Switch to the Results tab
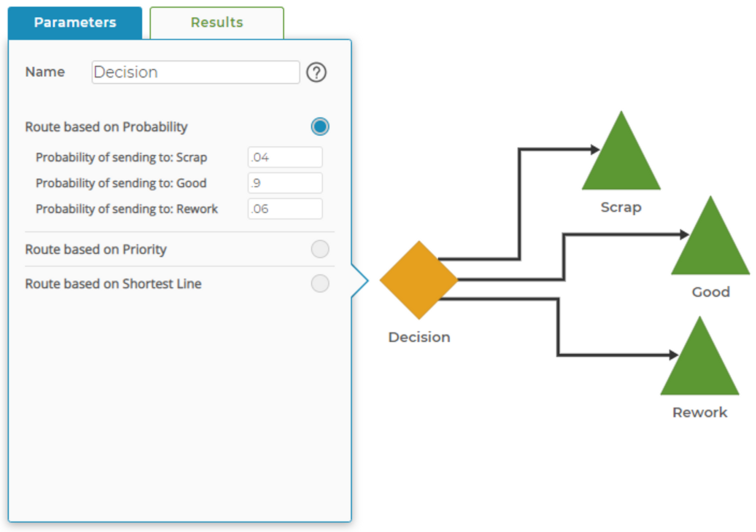This screenshot has height=532, width=756. coord(216,22)
